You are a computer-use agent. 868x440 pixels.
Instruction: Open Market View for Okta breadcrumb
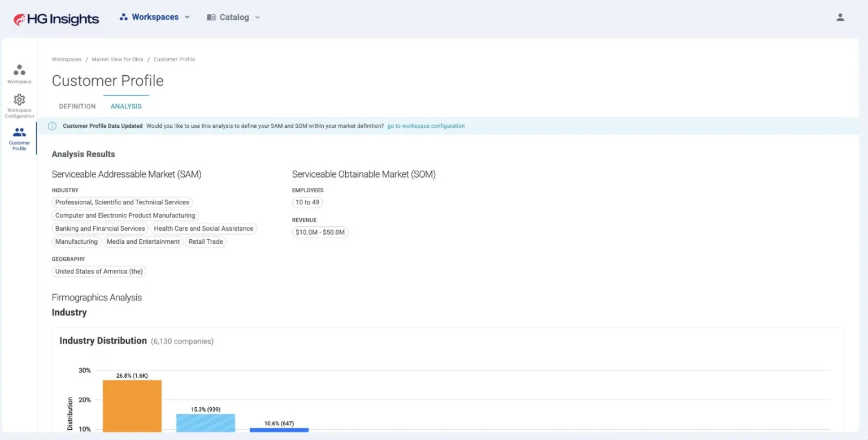[118, 59]
